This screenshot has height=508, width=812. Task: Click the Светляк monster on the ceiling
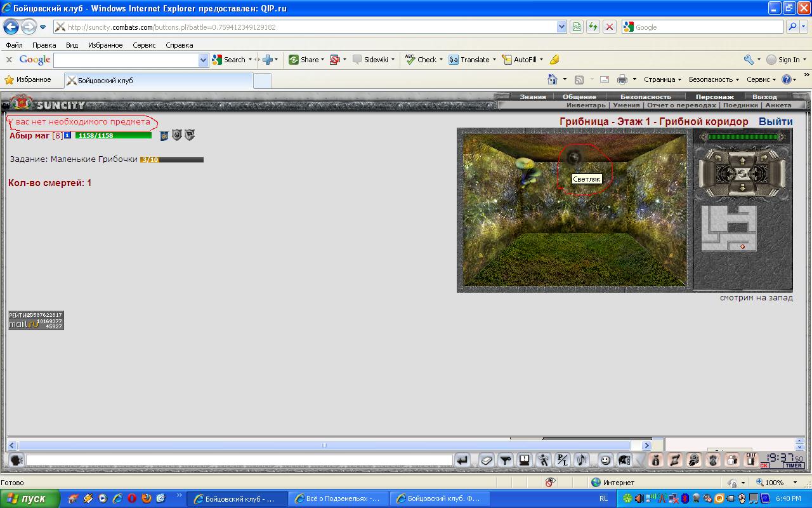click(575, 157)
